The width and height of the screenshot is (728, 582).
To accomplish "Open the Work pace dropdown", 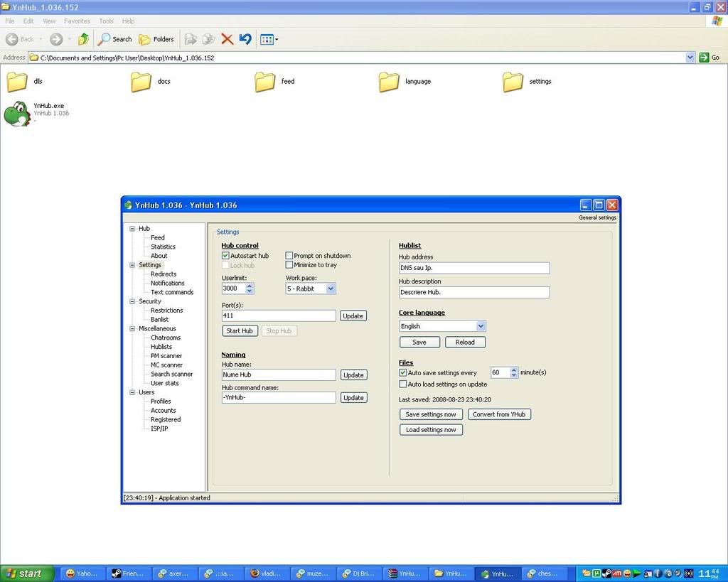I will pos(331,289).
